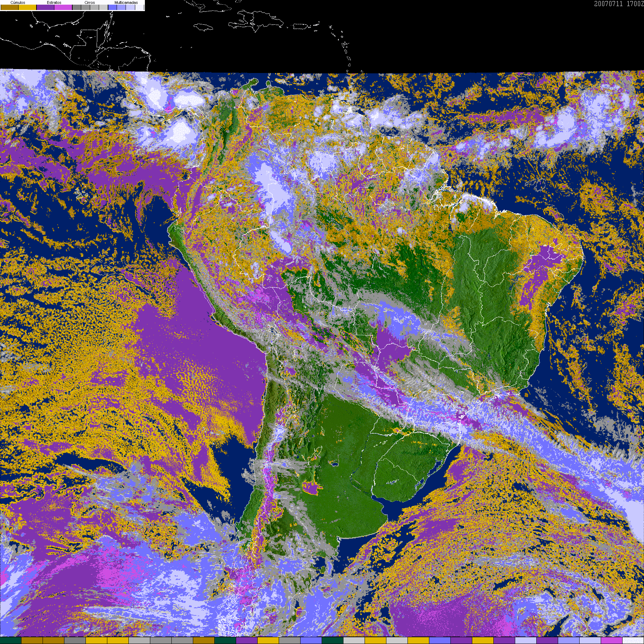Click the magenta Estratos legend swatch

tap(63, 7)
